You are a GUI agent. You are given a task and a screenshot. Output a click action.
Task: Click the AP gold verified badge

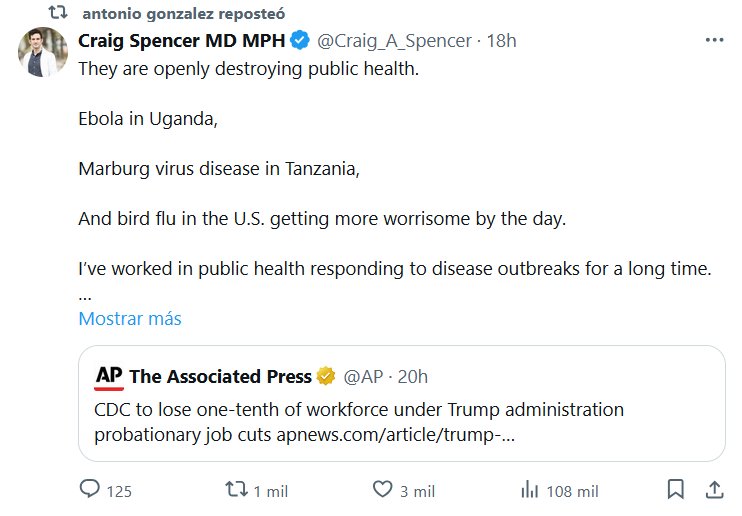[x=326, y=377]
